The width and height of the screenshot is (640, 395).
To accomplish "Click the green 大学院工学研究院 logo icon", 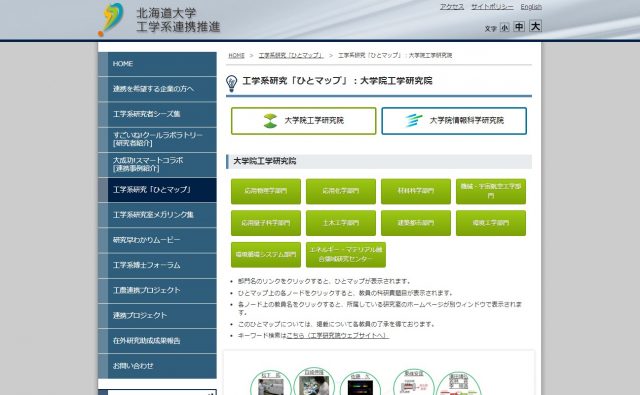I will 270,121.
